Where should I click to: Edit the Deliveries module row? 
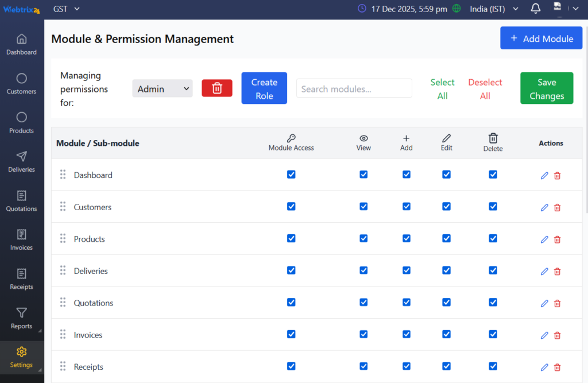[x=544, y=271]
